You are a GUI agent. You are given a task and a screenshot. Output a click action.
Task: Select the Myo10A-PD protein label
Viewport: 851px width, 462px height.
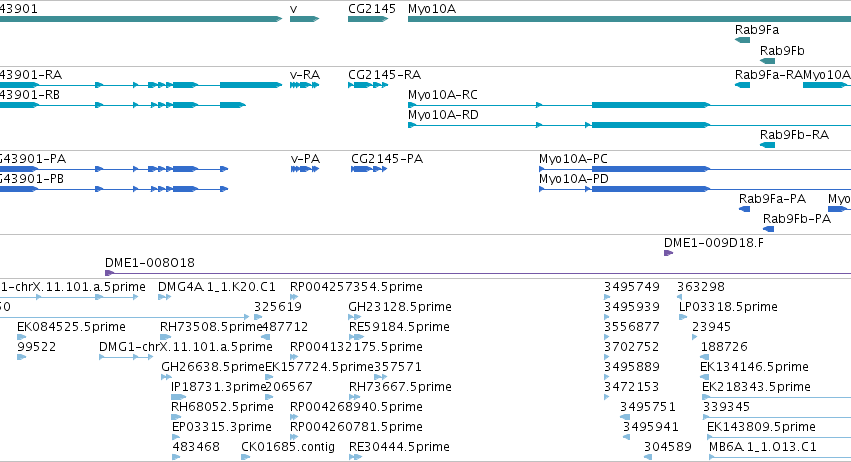[x=574, y=179]
